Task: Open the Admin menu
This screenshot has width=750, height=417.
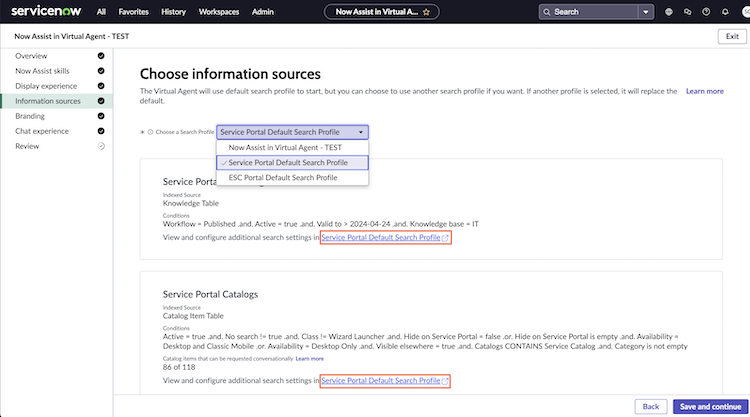Action: (x=263, y=12)
